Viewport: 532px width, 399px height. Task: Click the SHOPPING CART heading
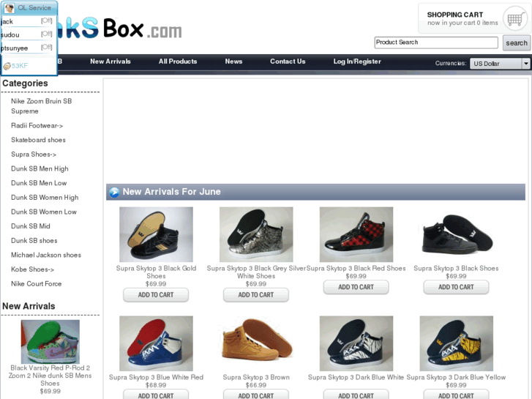coord(455,15)
